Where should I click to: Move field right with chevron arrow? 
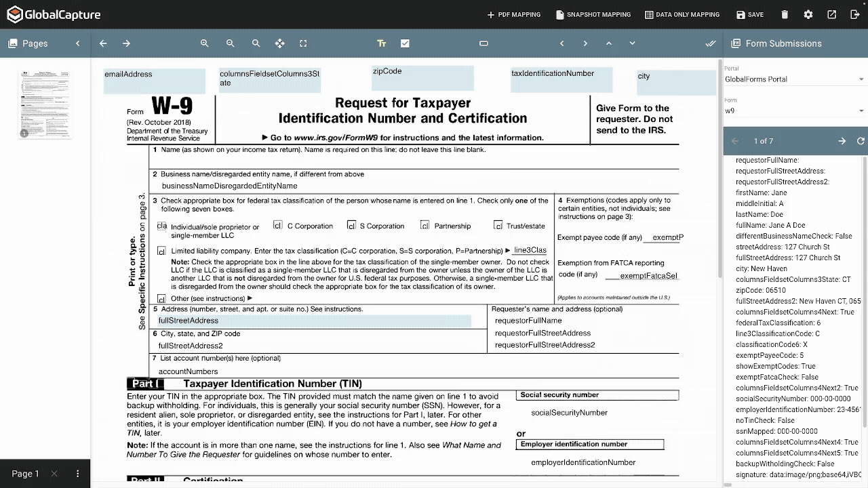pyautogui.click(x=585, y=43)
